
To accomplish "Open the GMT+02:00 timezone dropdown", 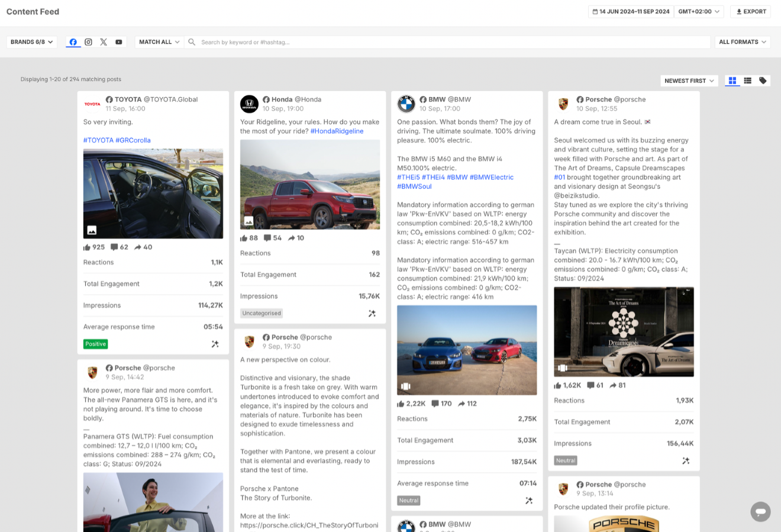I will (x=699, y=11).
